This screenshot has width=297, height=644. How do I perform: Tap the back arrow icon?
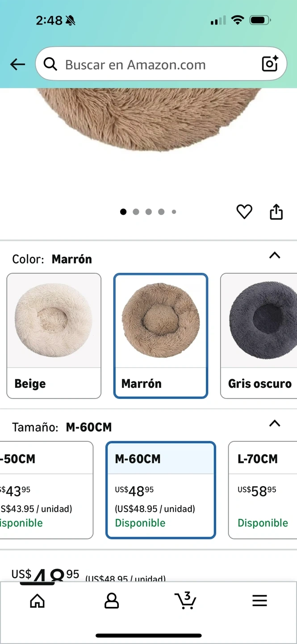(18, 64)
